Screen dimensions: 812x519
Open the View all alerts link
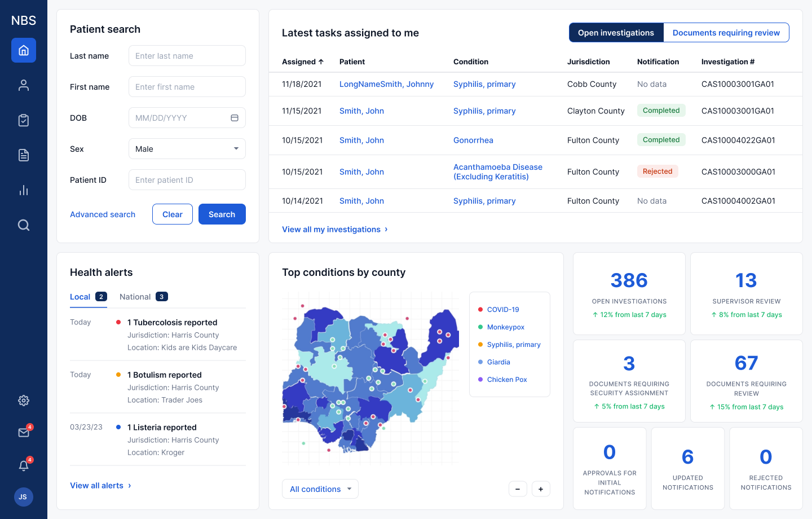pyautogui.click(x=100, y=486)
